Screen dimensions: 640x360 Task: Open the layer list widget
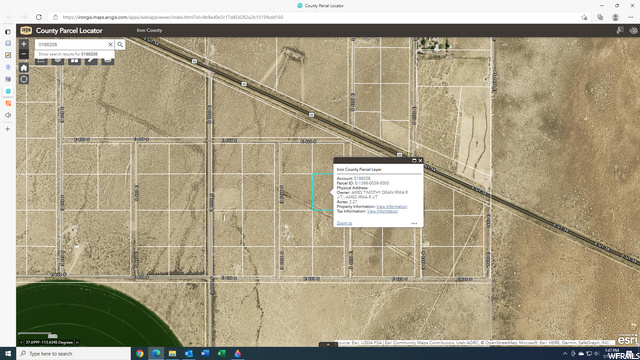point(58,61)
